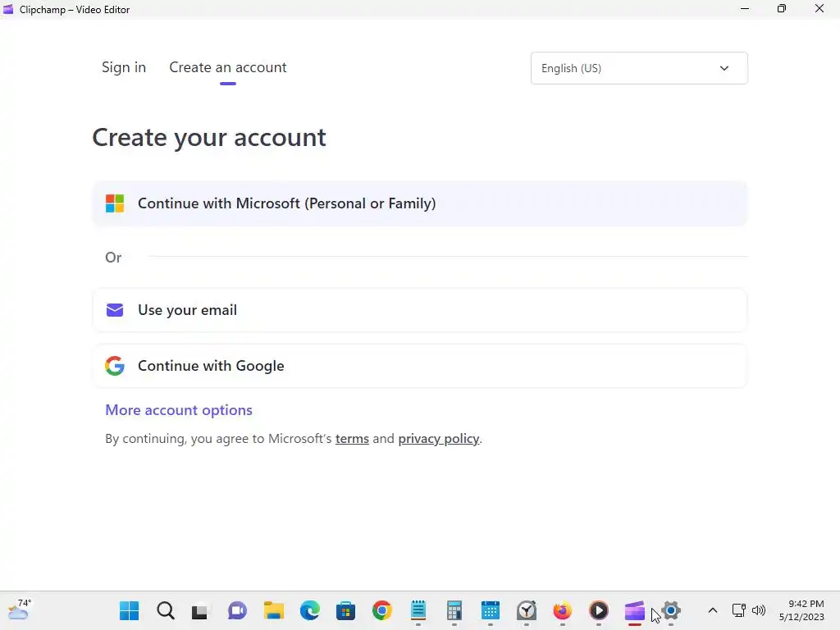Open the Windows Start menu
Viewport: 840px width, 630px height.
pos(129,610)
